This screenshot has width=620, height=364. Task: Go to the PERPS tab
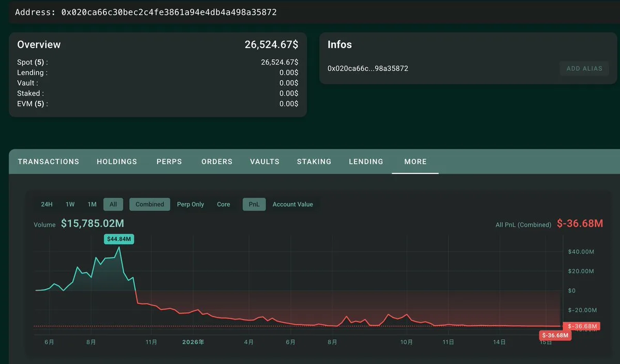(169, 162)
